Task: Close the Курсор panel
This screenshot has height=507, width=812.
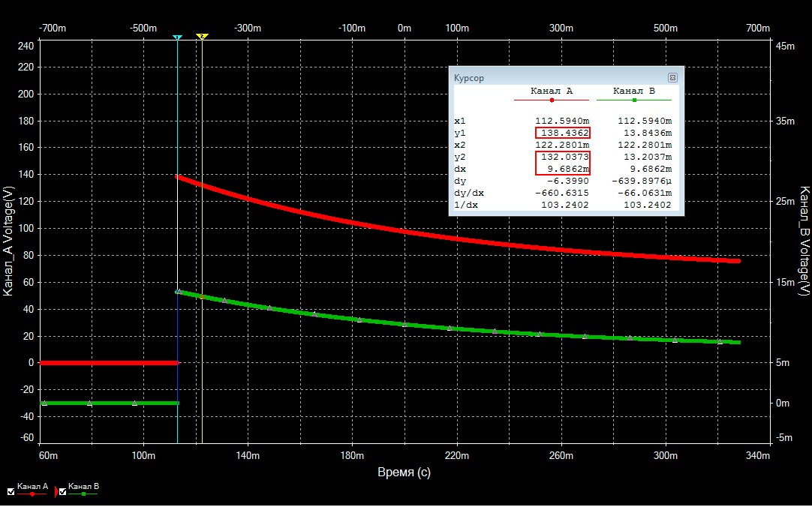Action: (x=672, y=77)
